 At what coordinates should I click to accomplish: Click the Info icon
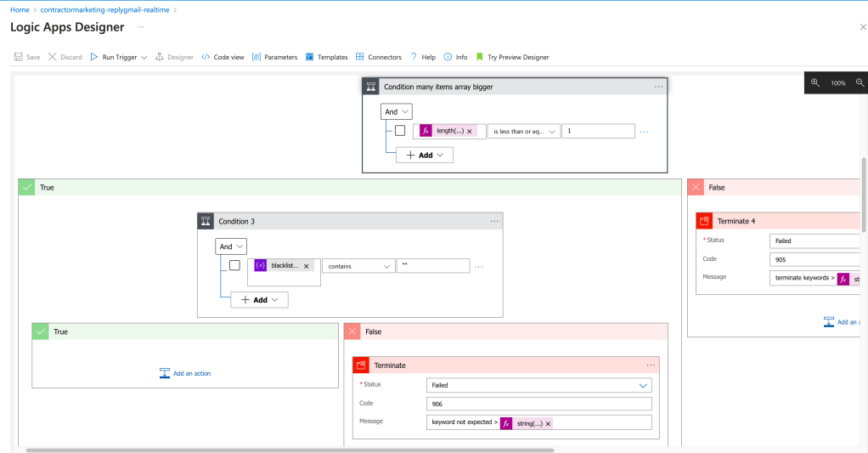[x=448, y=57]
